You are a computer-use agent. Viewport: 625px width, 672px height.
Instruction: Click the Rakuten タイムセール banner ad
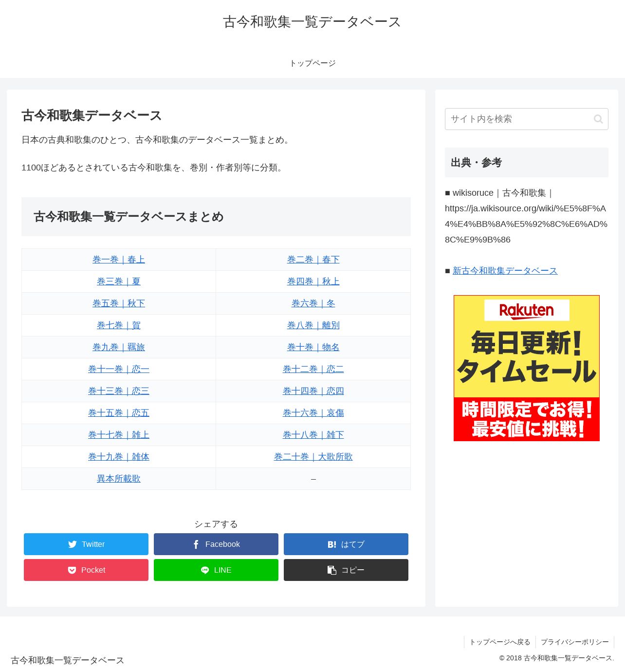527,368
